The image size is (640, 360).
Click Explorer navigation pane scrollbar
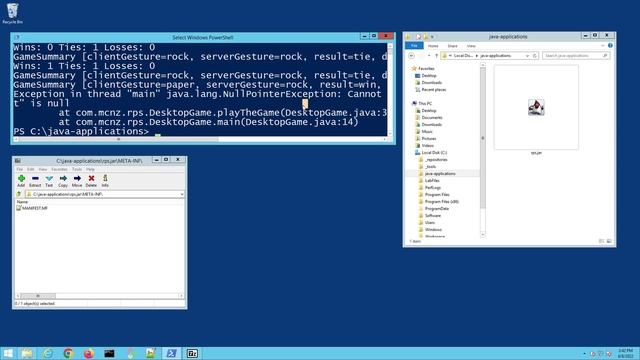tap(483, 138)
